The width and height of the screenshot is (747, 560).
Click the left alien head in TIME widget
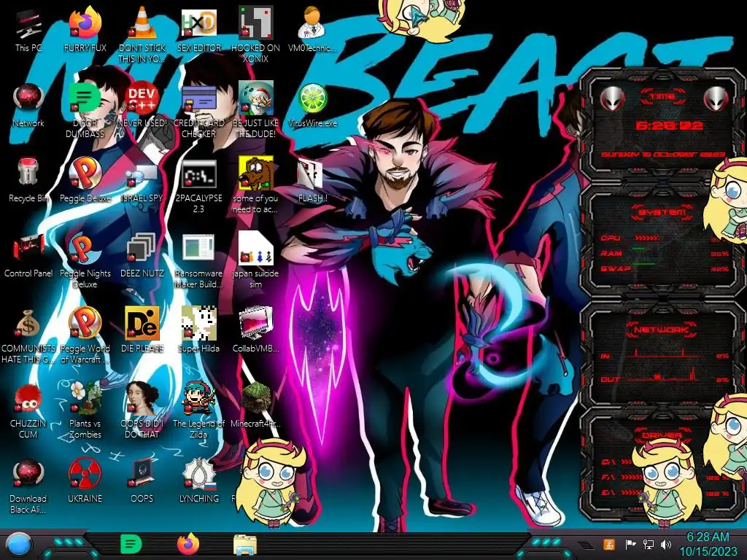612,99
